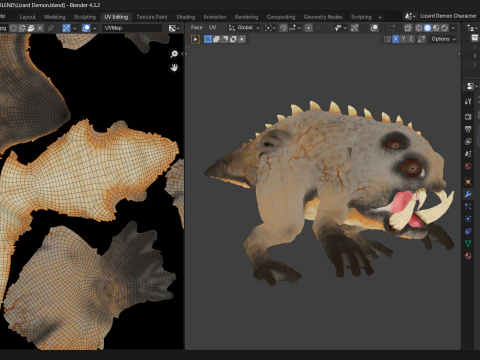Image resolution: width=480 pixels, height=360 pixels.
Task: Select solid viewport shading
Action: point(427,28)
